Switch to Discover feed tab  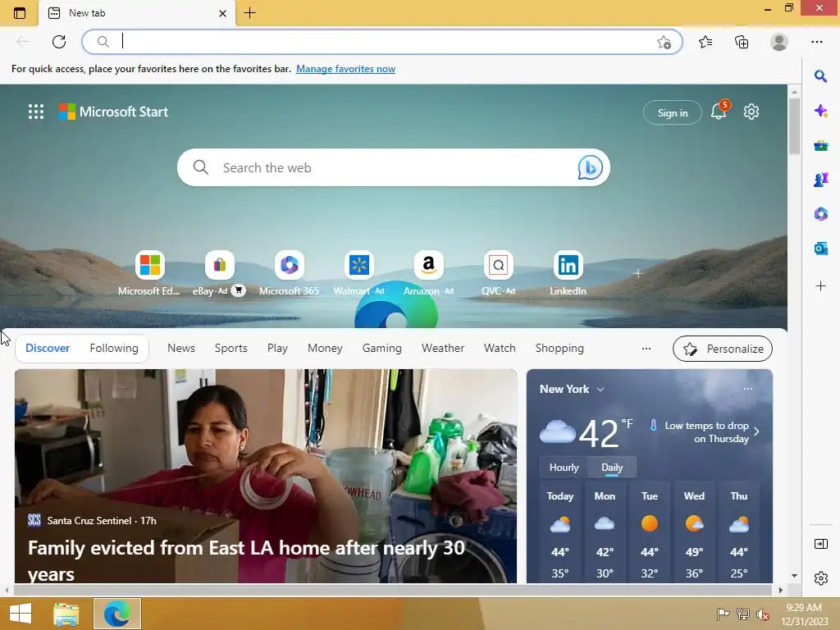(x=48, y=348)
